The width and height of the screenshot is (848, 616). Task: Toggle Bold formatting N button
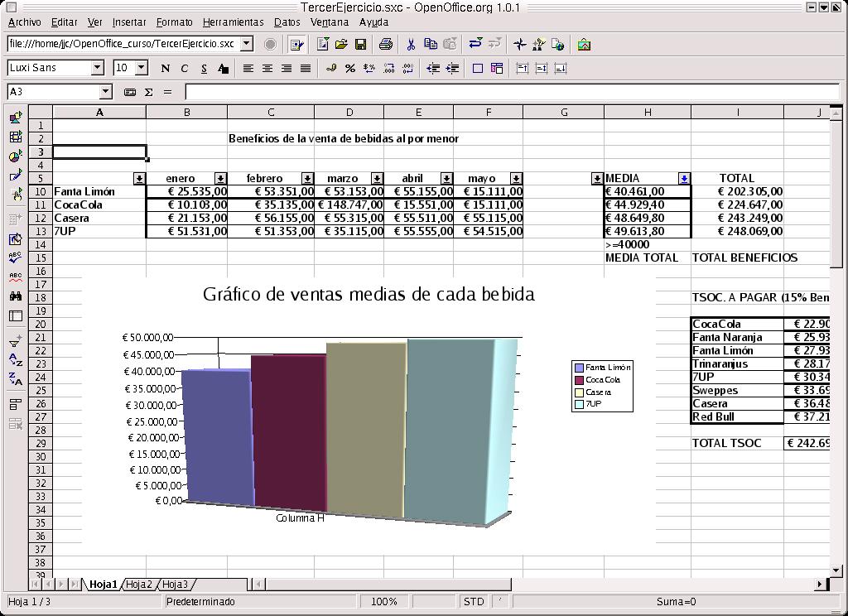[x=166, y=68]
